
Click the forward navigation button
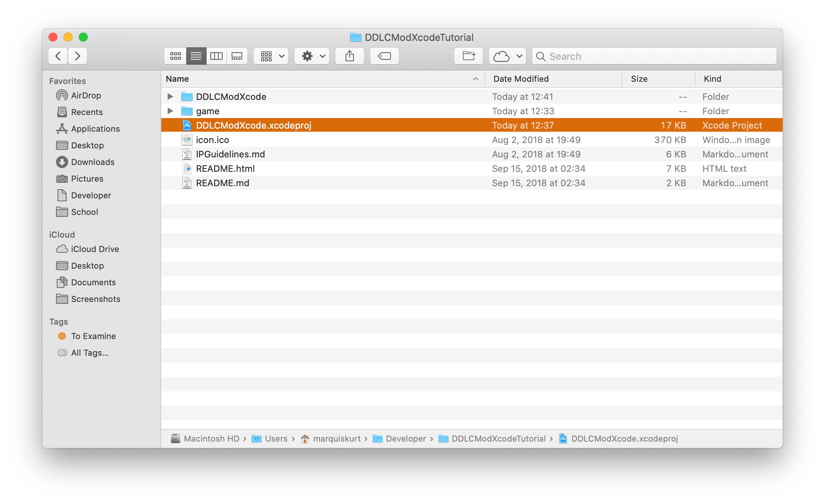pyautogui.click(x=77, y=55)
